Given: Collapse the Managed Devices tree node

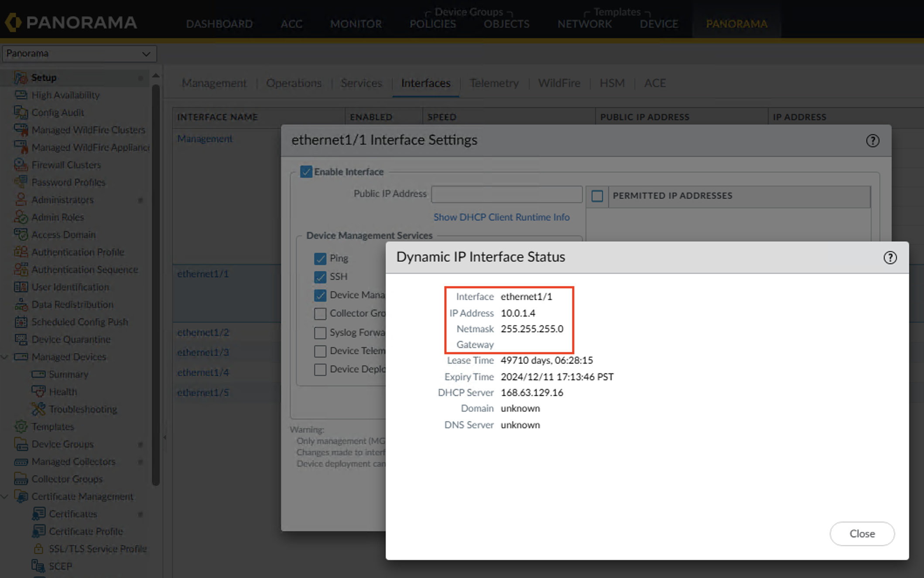Looking at the screenshot, I should 5,357.
